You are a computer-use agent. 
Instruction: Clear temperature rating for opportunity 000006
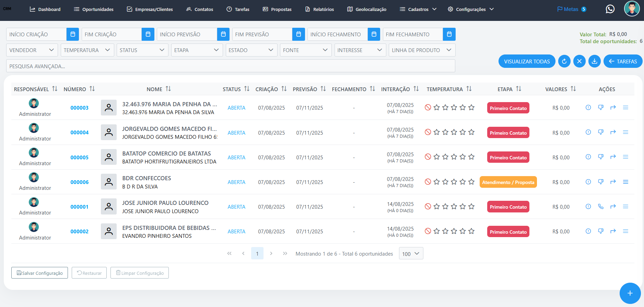coord(428,182)
